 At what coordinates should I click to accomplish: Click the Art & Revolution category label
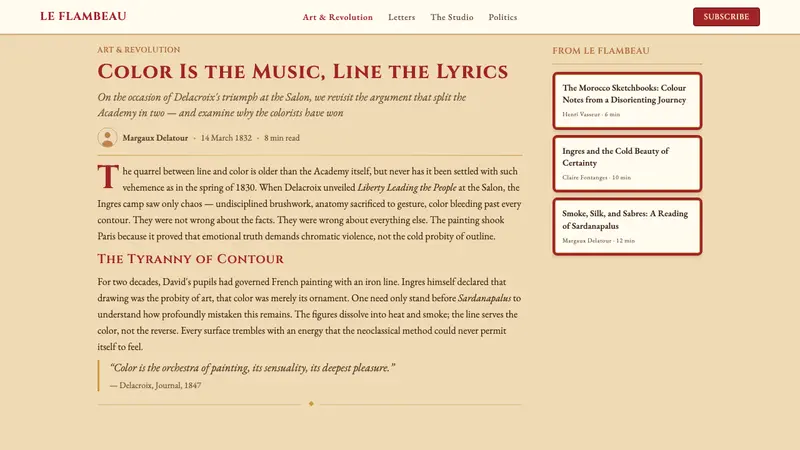pos(139,49)
